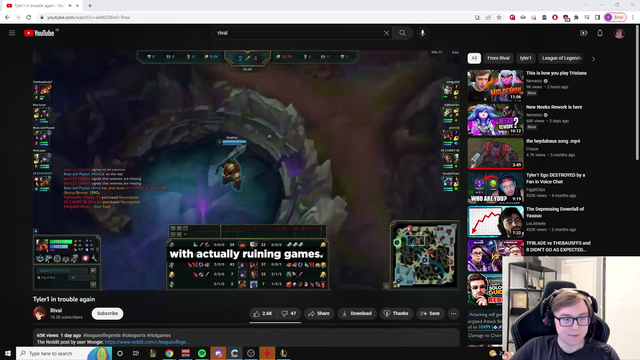Open Task View on taskbar
The height and width of the screenshot is (360, 640).
[136, 353]
